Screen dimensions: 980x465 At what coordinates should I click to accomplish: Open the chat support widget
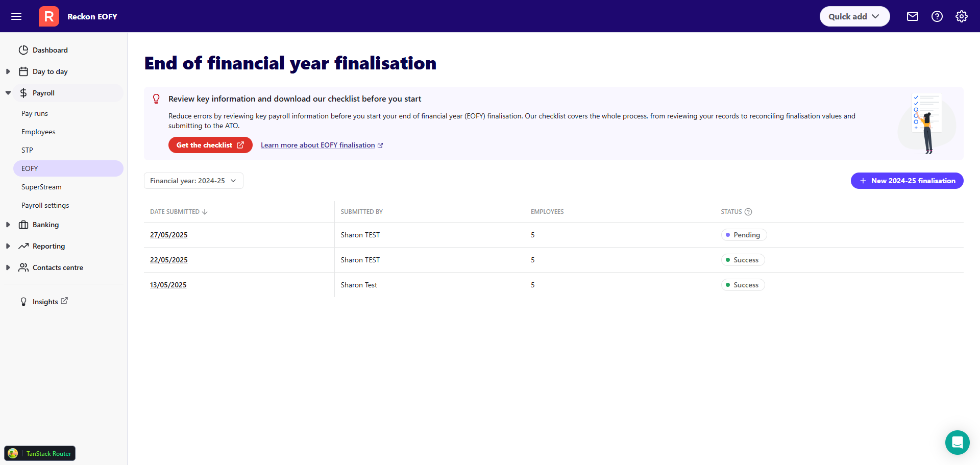click(x=958, y=443)
